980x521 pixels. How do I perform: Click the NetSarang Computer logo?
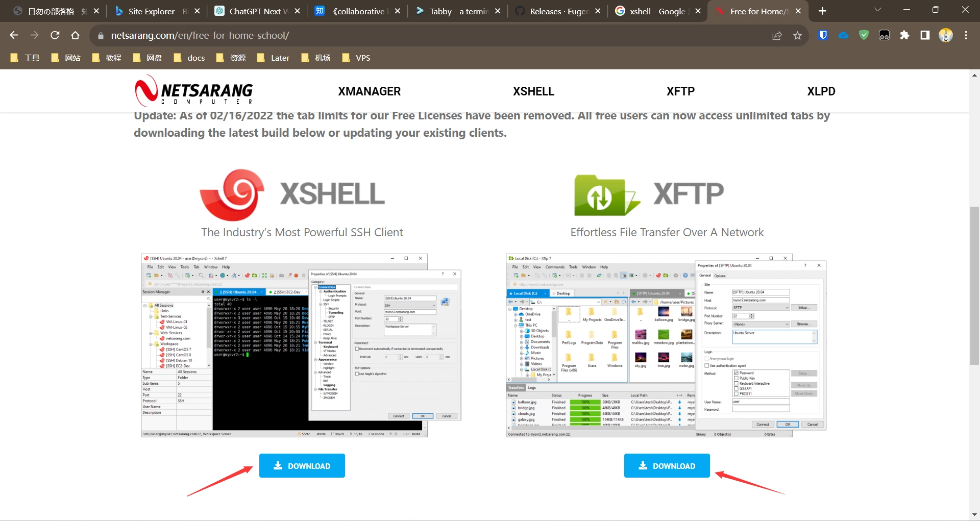pyautogui.click(x=194, y=91)
